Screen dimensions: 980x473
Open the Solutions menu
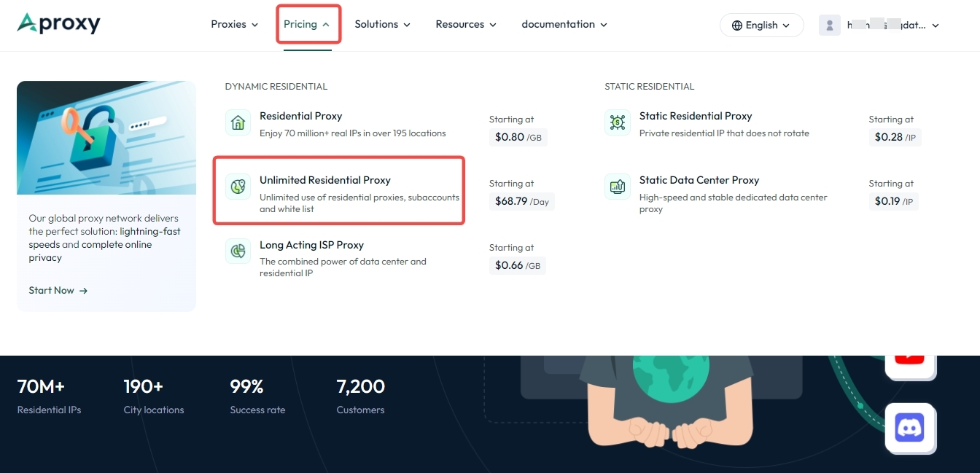[382, 24]
